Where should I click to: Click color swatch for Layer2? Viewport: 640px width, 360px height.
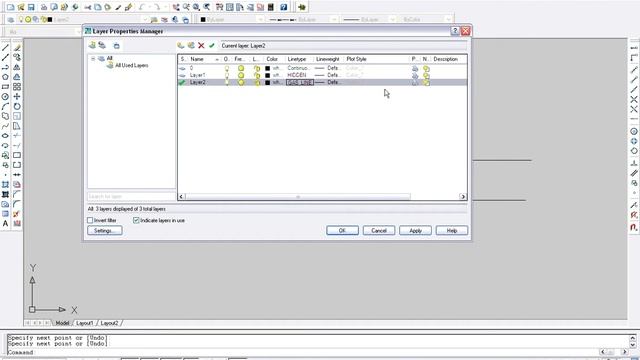click(267, 82)
